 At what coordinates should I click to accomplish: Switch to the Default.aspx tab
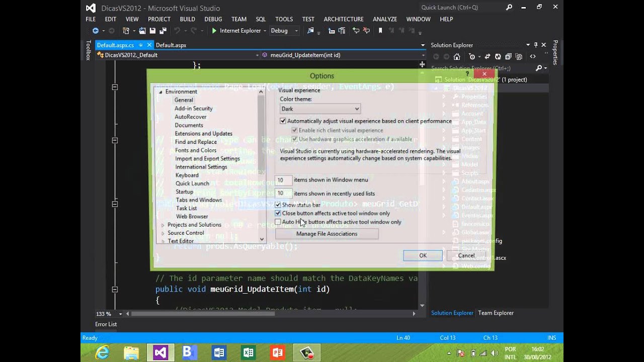click(x=171, y=45)
